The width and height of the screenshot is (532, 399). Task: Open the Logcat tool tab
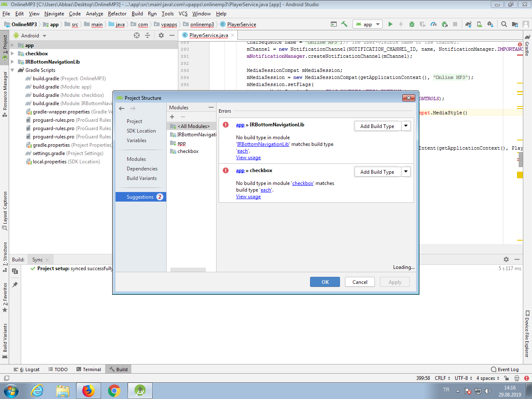point(27,369)
